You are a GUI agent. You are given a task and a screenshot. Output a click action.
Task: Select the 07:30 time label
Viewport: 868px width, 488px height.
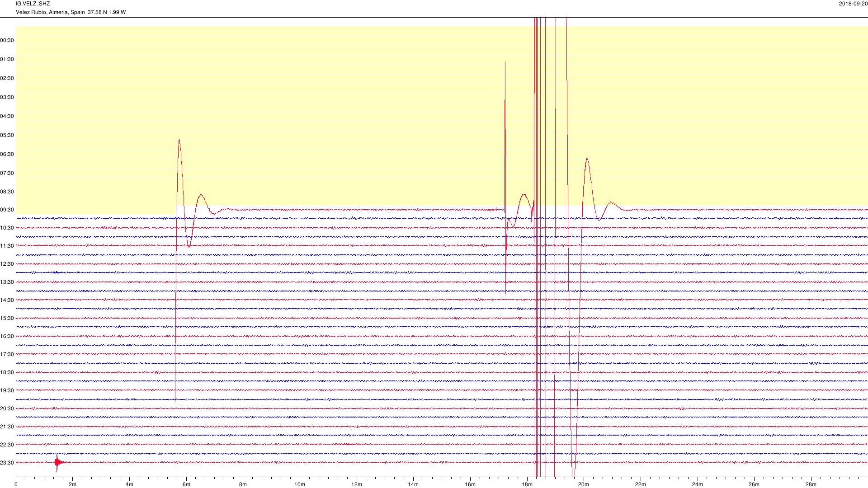[7, 173]
